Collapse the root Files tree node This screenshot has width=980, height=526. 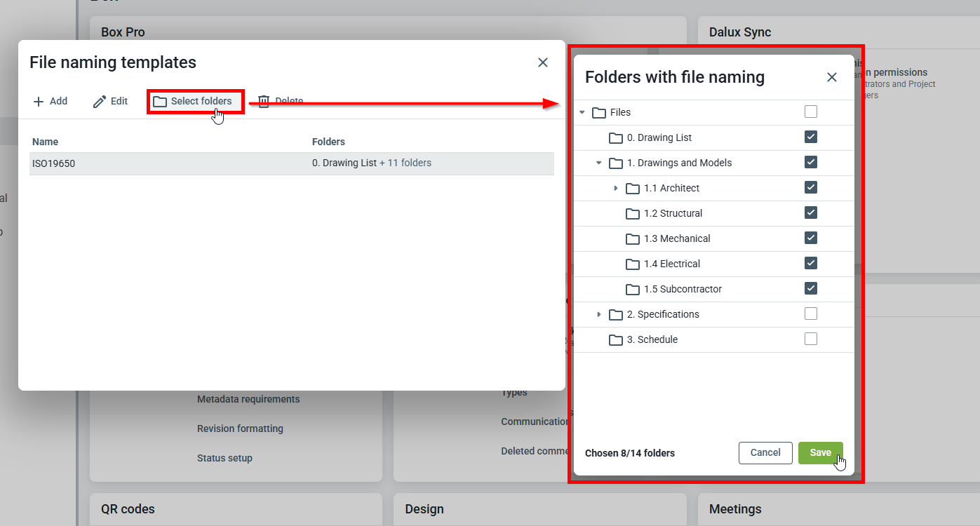click(582, 112)
